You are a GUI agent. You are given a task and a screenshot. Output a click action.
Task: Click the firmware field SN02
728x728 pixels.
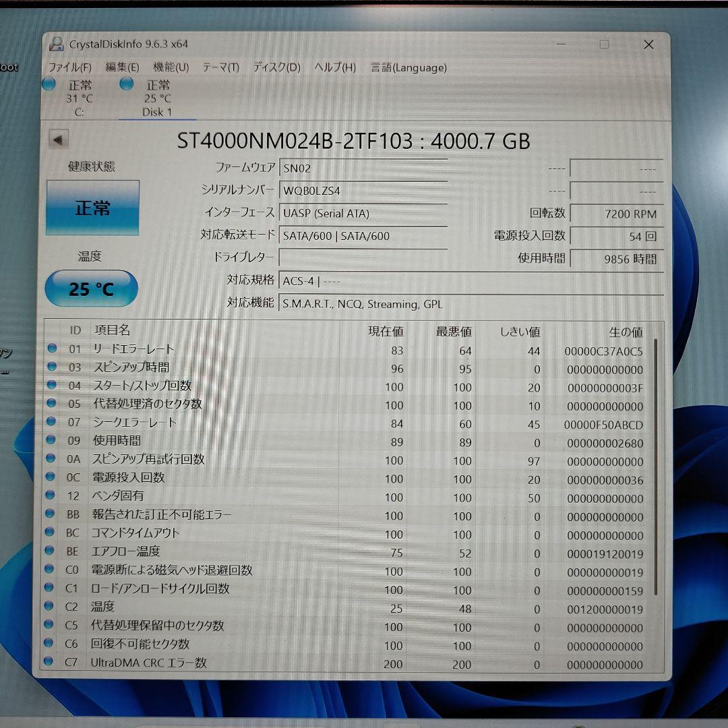tap(363, 168)
